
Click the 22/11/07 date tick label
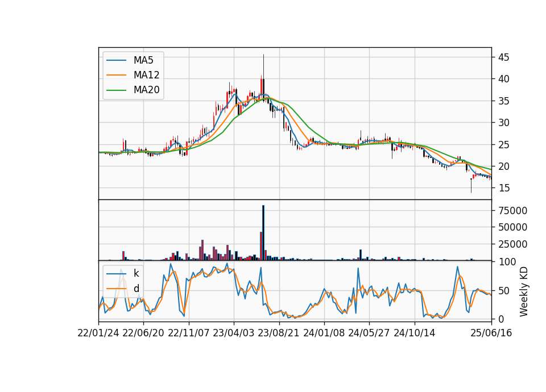[x=189, y=333]
